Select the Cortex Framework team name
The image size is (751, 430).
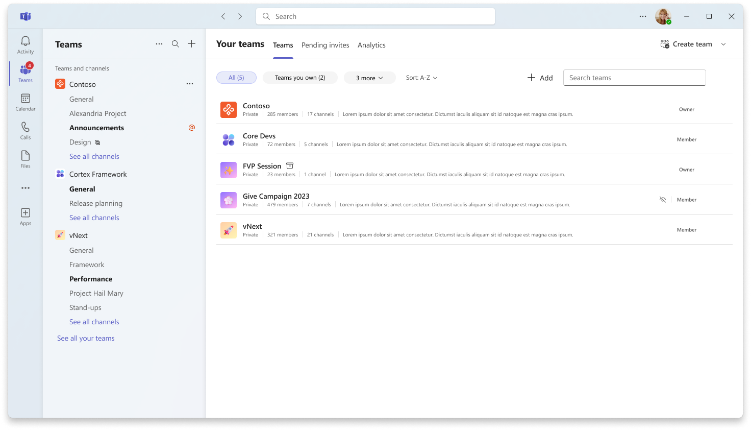tap(98, 174)
